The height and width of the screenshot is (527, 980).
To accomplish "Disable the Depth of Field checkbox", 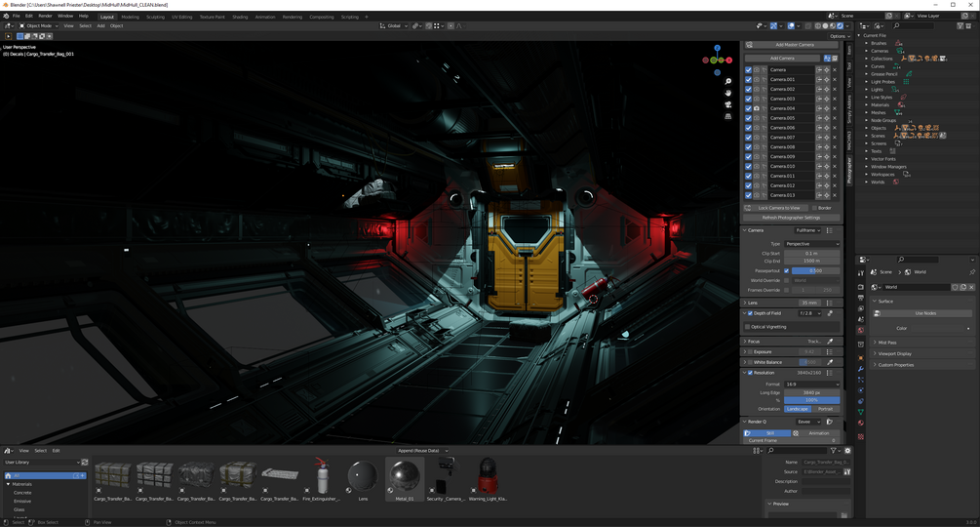I will [750, 313].
